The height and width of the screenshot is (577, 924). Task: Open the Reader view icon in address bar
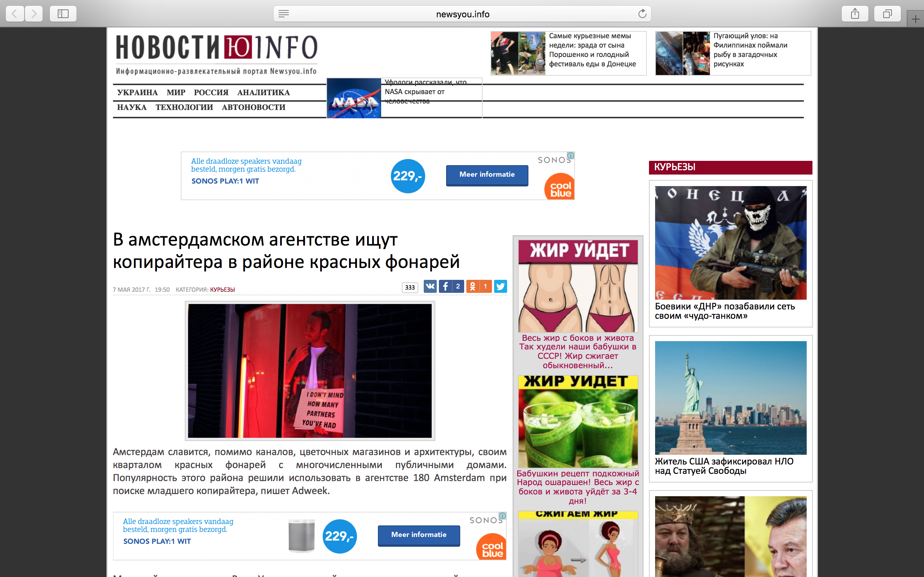pyautogui.click(x=283, y=14)
